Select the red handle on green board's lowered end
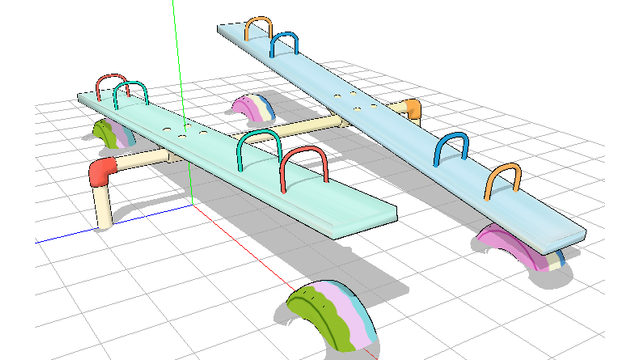Viewport: 640px width, 360px height. [x=304, y=169]
